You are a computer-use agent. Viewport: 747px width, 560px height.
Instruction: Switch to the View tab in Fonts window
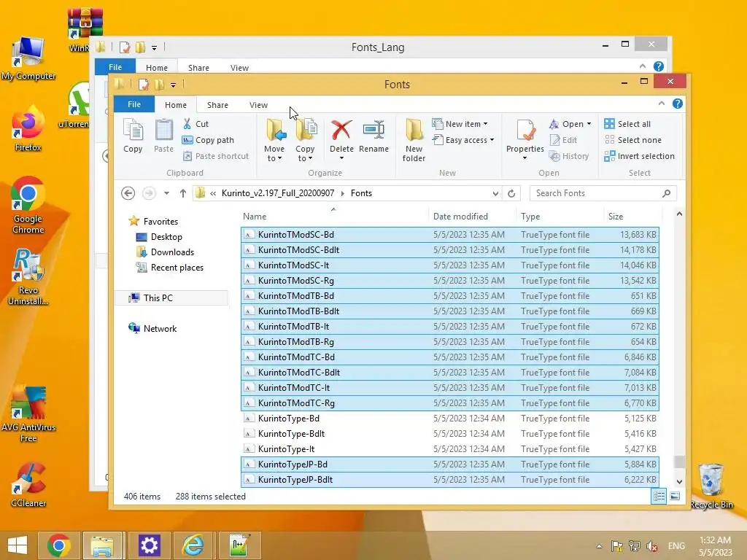click(x=259, y=105)
